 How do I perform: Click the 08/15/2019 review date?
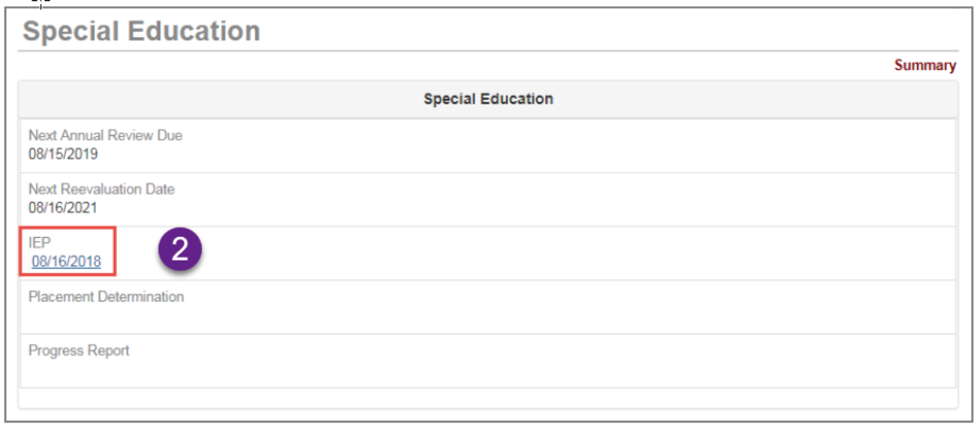click(63, 154)
